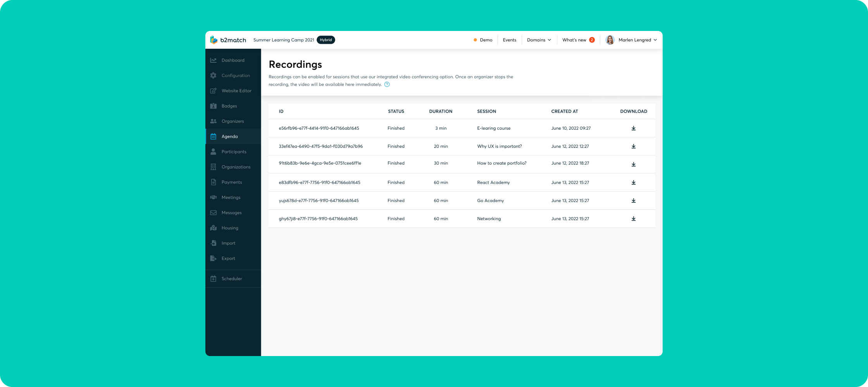Select Scheduler in the sidebar
Screen dimensions: 868x387
[233, 279]
